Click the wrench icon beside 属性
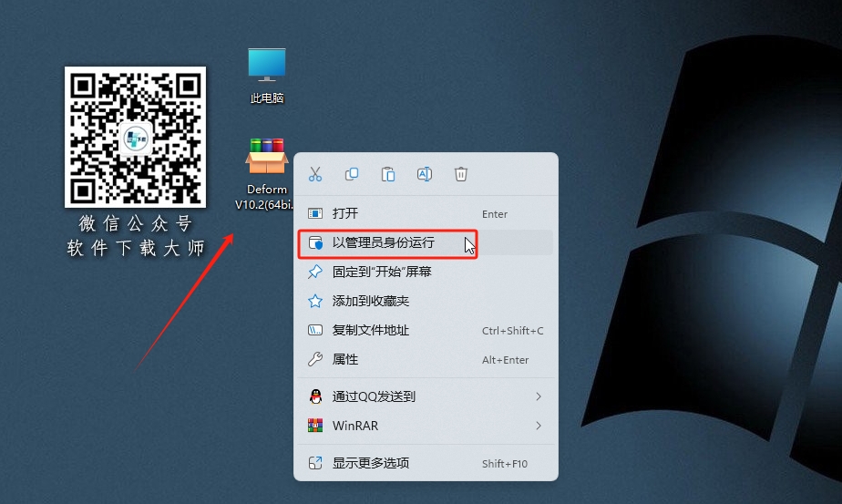 315,359
